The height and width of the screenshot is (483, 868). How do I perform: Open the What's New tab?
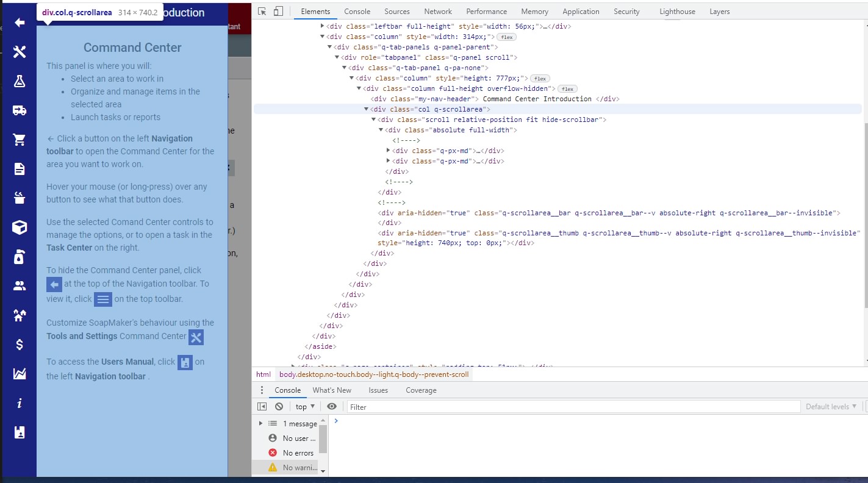tap(332, 390)
